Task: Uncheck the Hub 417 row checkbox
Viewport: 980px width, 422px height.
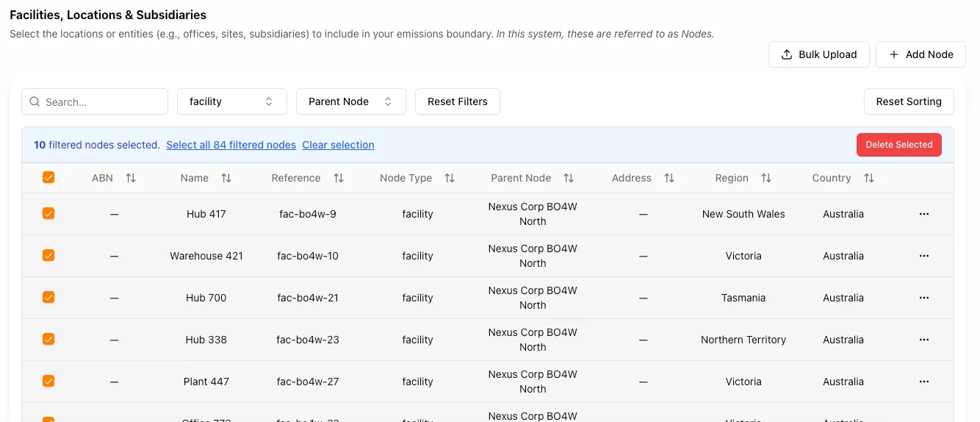Action: pyautogui.click(x=48, y=213)
